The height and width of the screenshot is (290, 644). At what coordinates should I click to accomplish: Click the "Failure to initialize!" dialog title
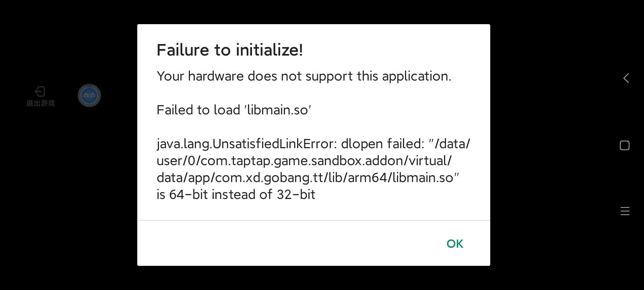click(229, 50)
